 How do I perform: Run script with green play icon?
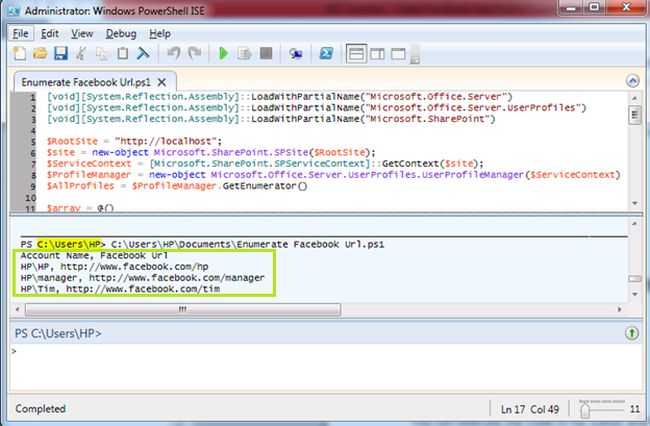223,53
